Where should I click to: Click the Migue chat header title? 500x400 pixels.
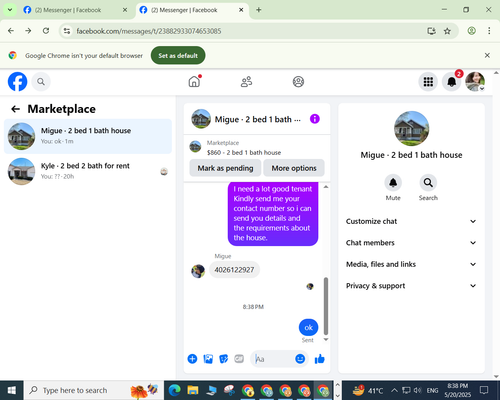(x=257, y=119)
